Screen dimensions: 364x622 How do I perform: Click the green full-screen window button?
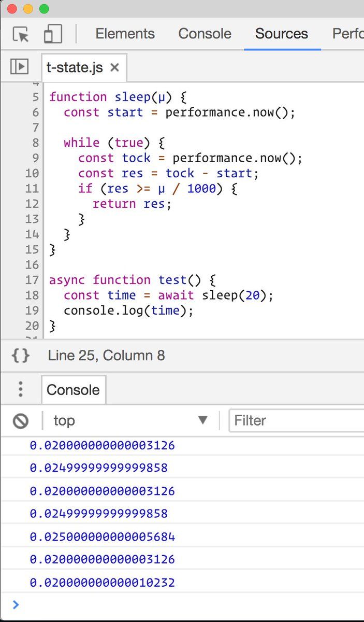pos(44,9)
